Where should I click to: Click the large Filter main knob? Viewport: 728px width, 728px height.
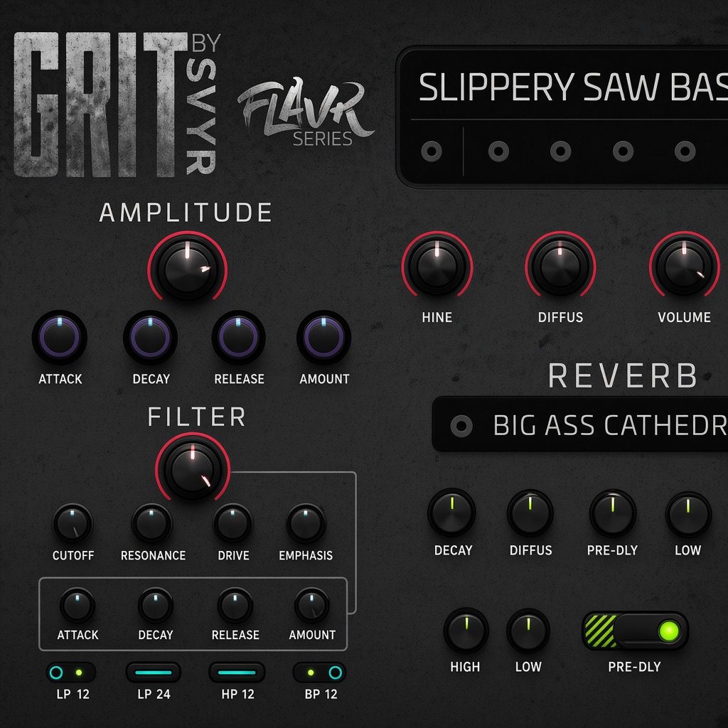click(193, 469)
